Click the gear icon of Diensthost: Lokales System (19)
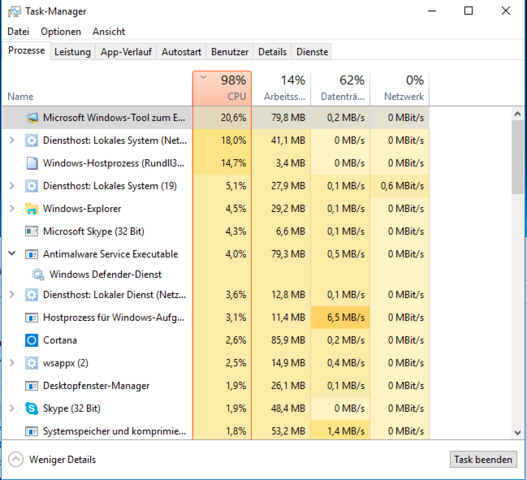Image resolution: width=527 pixels, height=480 pixels. (32, 186)
